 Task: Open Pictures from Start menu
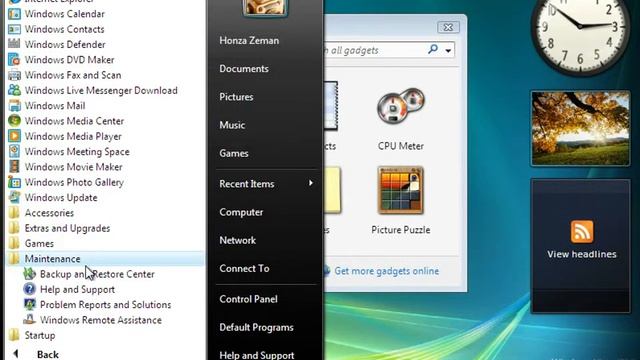[x=236, y=97]
